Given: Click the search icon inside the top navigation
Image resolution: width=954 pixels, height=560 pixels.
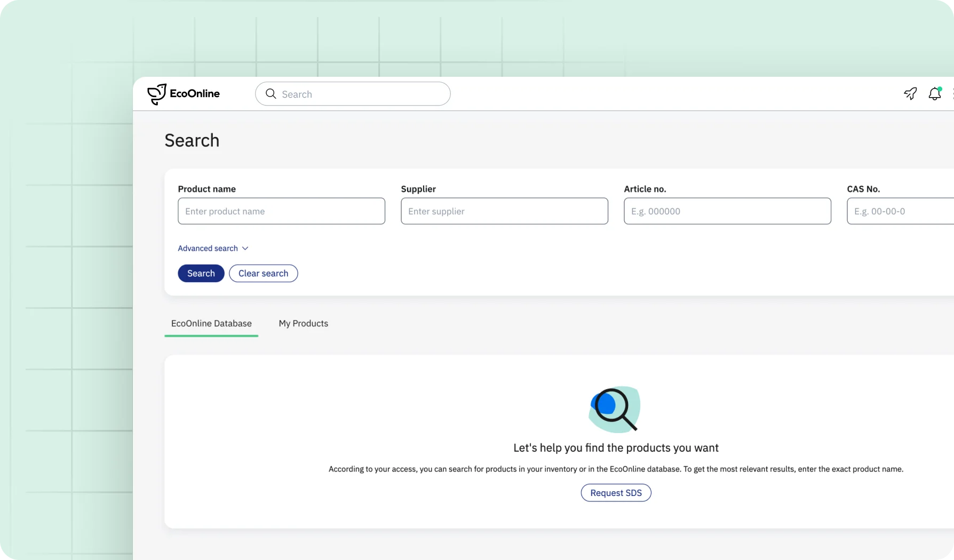Looking at the screenshot, I should [271, 93].
